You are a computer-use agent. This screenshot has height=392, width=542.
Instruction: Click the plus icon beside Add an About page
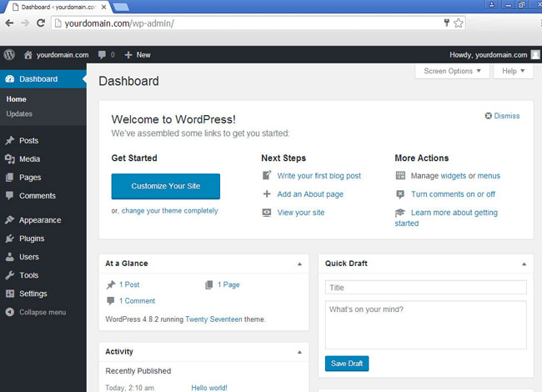point(267,194)
